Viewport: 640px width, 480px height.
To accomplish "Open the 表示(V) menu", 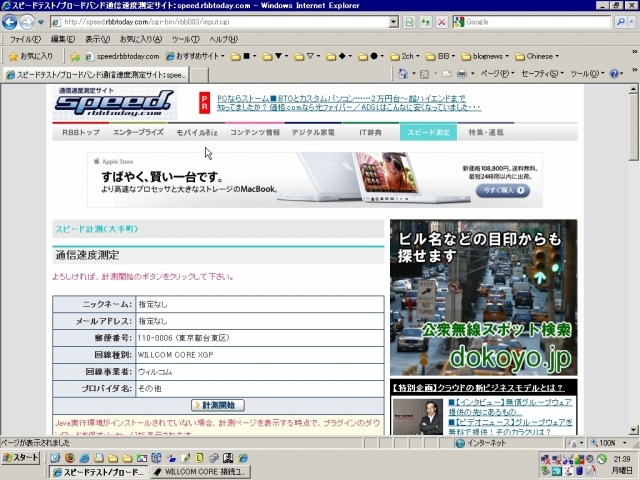I will click(x=97, y=40).
